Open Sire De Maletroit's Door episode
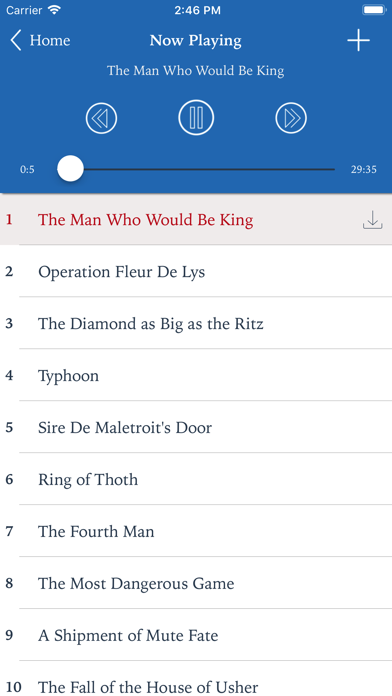 (196, 427)
